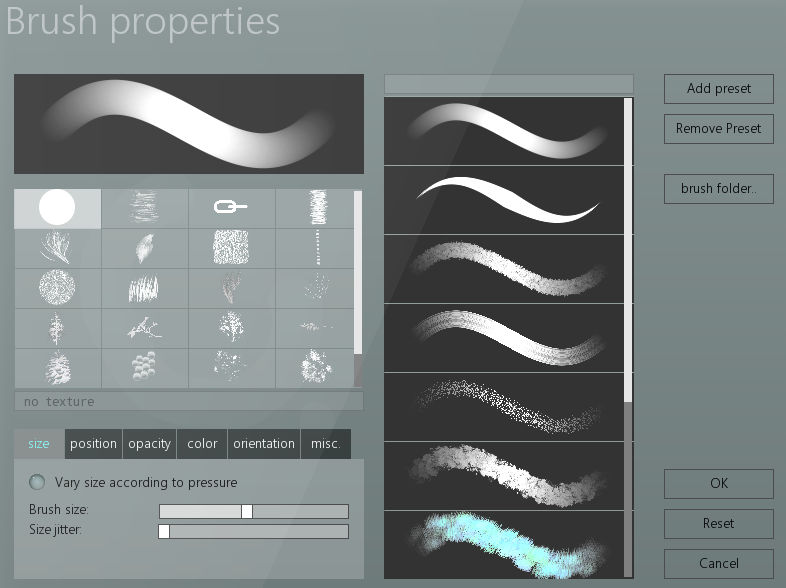This screenshot has width=786, height=588.
Task: Select the hard calligraphic stroke preset
Action: click(x=504, y=200)
